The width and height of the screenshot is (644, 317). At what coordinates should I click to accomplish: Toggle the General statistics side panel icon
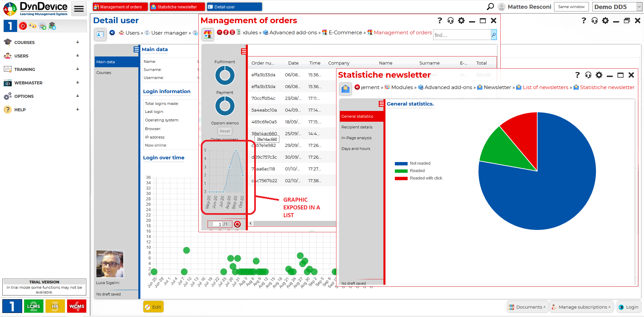pyautogui.click(x=381, y=104)
